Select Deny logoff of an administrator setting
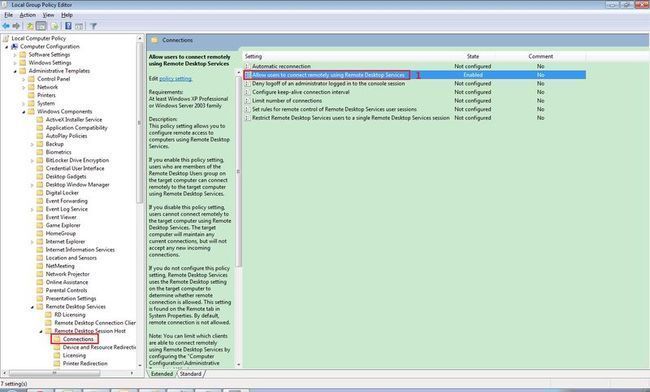Screen dimensions: 650x392 coord(328,83)
